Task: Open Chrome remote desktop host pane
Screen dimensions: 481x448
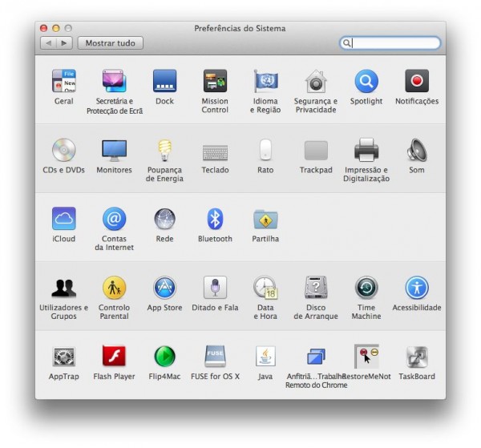Action: [316, 357]
